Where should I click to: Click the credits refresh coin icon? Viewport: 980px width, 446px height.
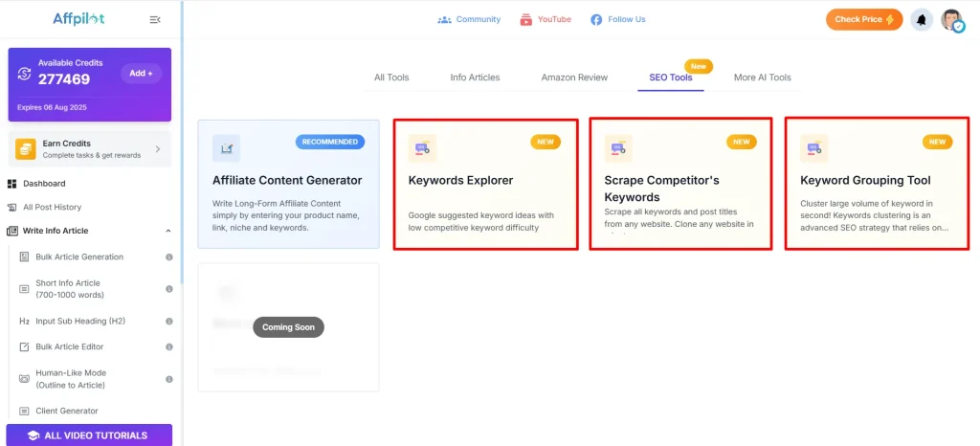[x=24, y=74]
